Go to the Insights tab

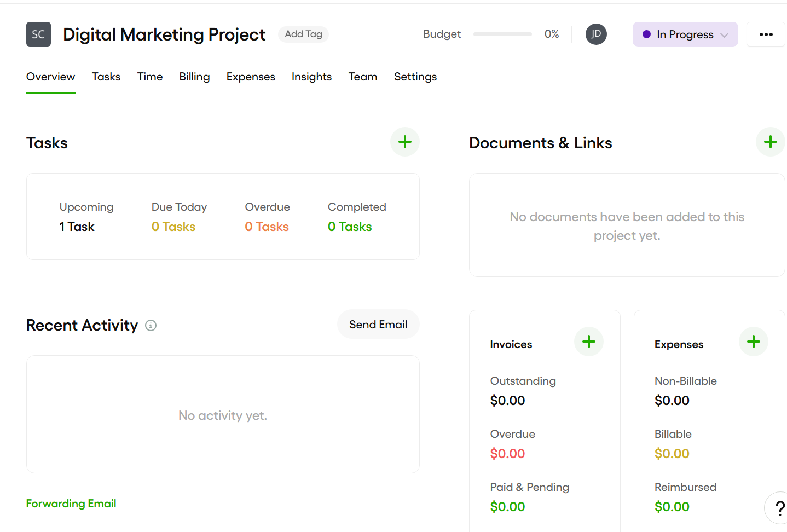tap(311, 77)
